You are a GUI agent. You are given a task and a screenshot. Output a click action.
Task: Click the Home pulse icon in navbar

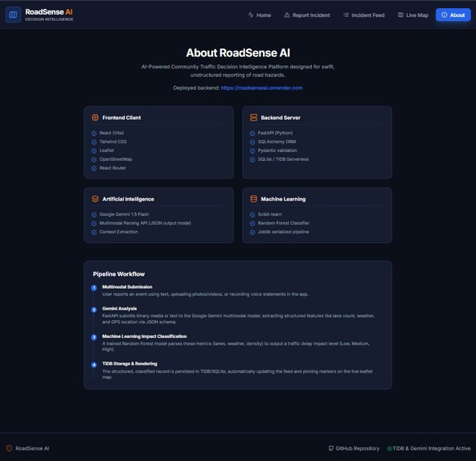[x=251, y=14]
